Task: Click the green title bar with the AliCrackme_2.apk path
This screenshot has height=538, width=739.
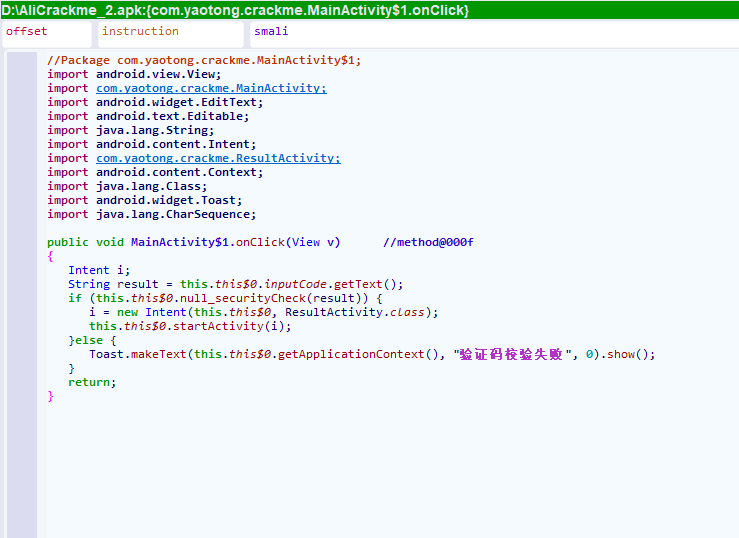Action: coord(370,10)
